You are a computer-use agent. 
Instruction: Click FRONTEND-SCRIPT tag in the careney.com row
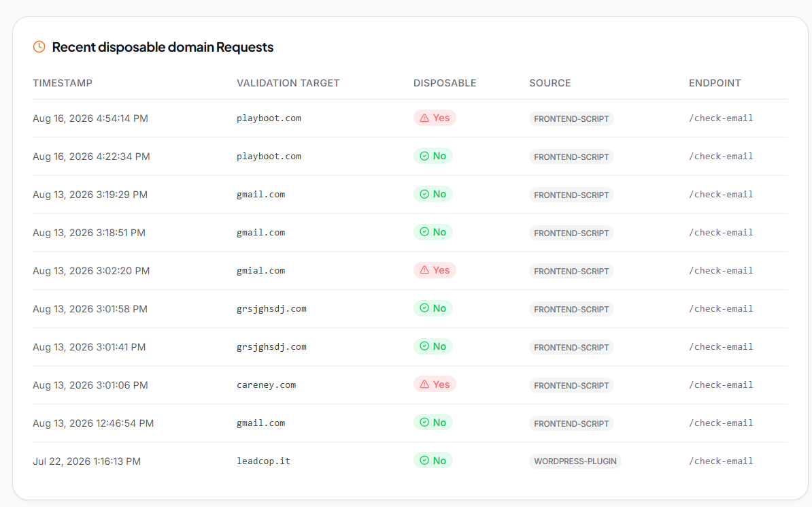571,385
